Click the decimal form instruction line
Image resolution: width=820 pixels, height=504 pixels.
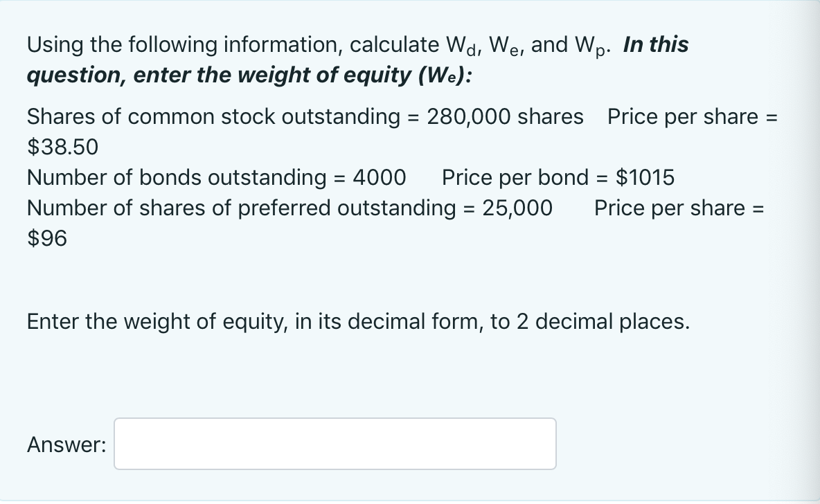[357, 321]
